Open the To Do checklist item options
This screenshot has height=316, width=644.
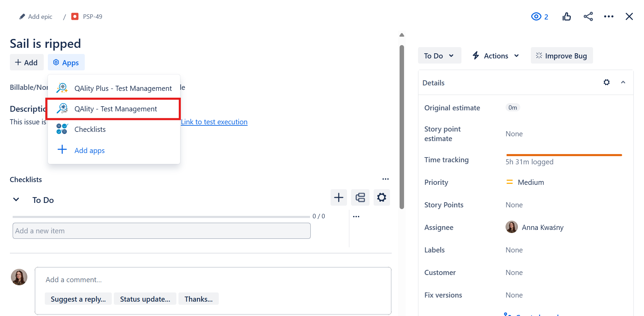(x=356, y=217)
